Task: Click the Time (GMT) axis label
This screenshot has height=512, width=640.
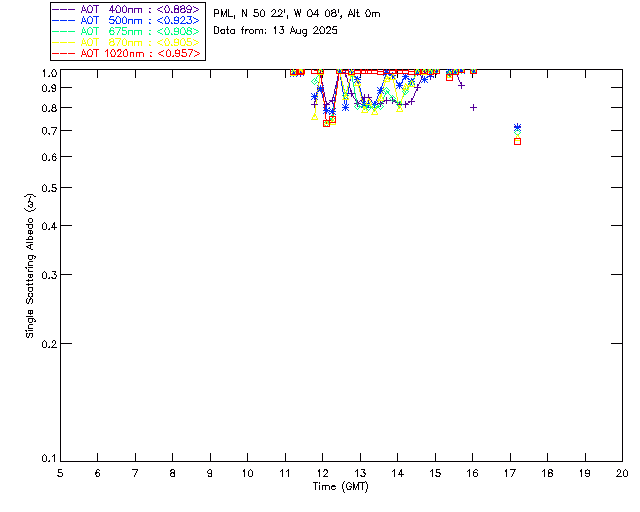Action: pos(340,486)
